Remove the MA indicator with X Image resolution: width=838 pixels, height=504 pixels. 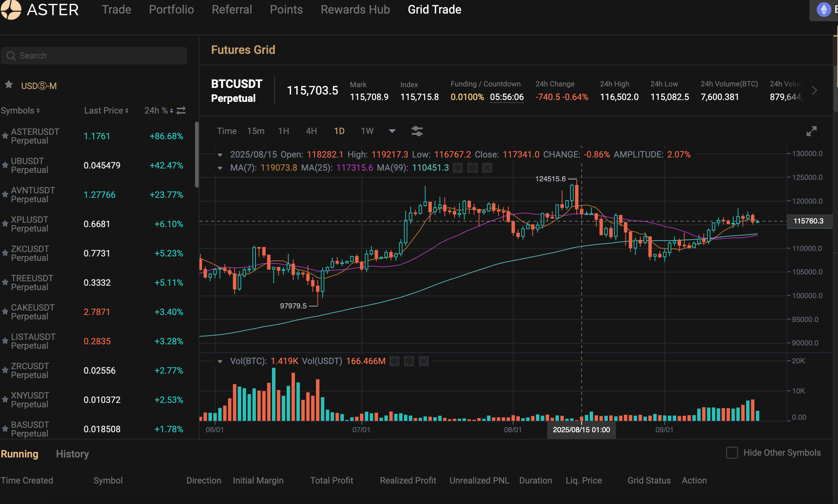487,168
